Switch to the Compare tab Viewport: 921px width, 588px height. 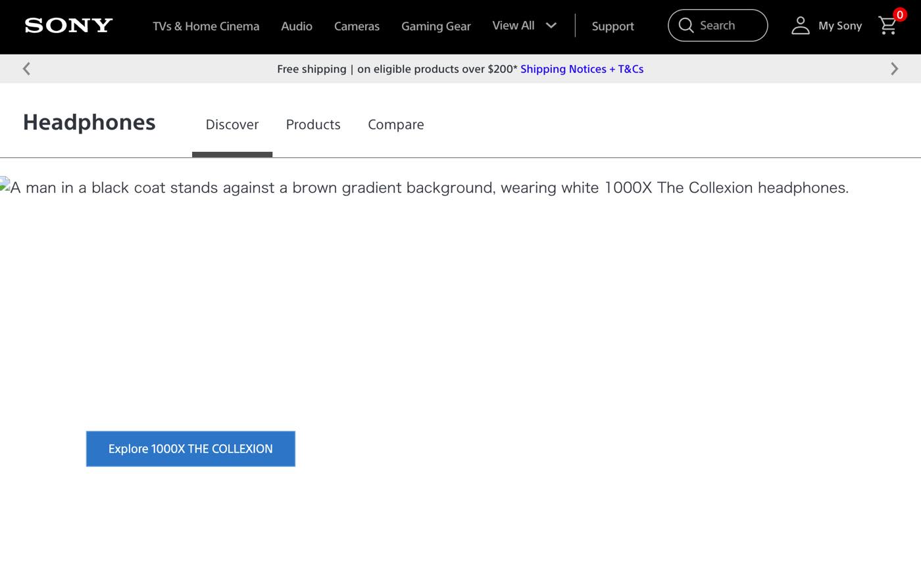coord(395,125)
